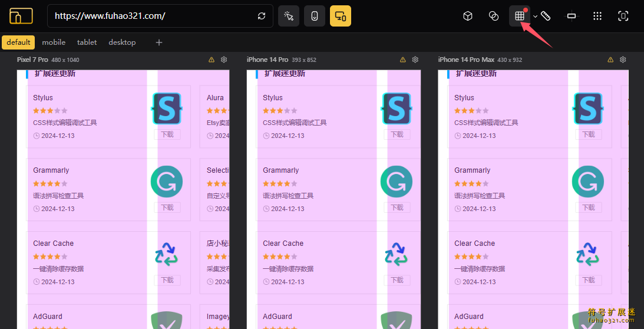Click Clear Cache download in iPhone 14 Pro Max
Screen dimensions: 644x329
click(x=589, y=280)
